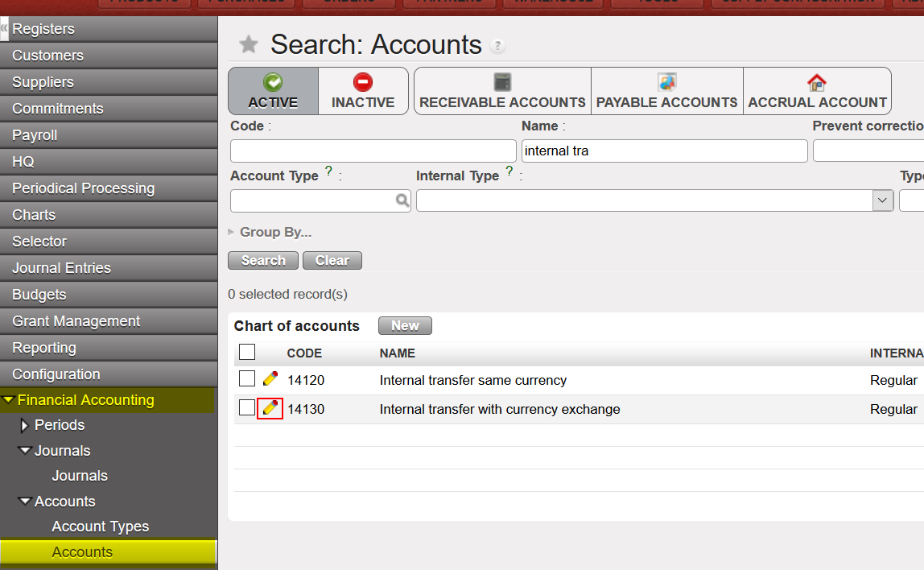Open the Journal Entries menu

[x=61, y=268]
